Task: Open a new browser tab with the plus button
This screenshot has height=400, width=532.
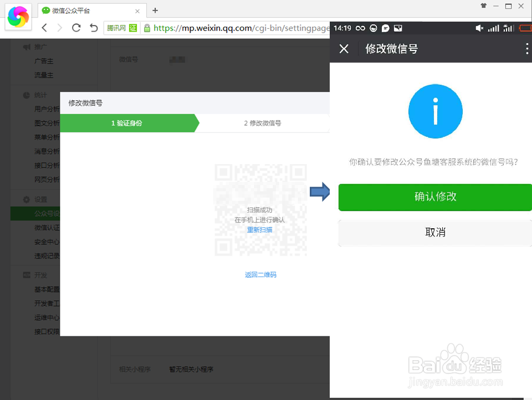Action: (x=154, y=11)
